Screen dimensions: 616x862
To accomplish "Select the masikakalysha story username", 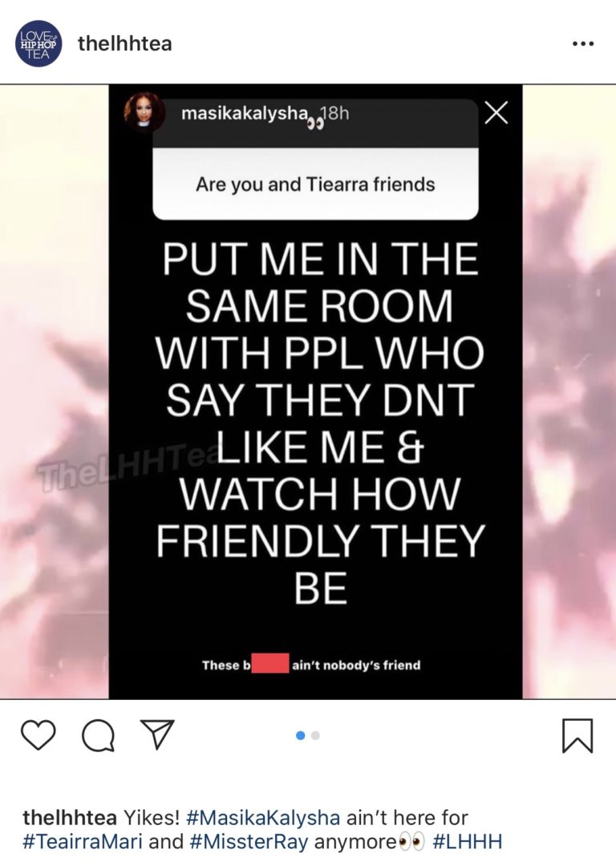I will click(245, 113).
